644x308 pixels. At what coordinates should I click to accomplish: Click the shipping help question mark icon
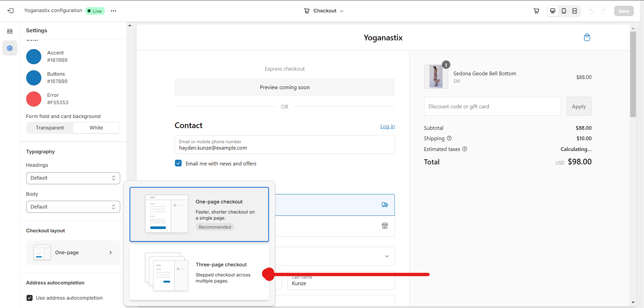tap(449, 138)
